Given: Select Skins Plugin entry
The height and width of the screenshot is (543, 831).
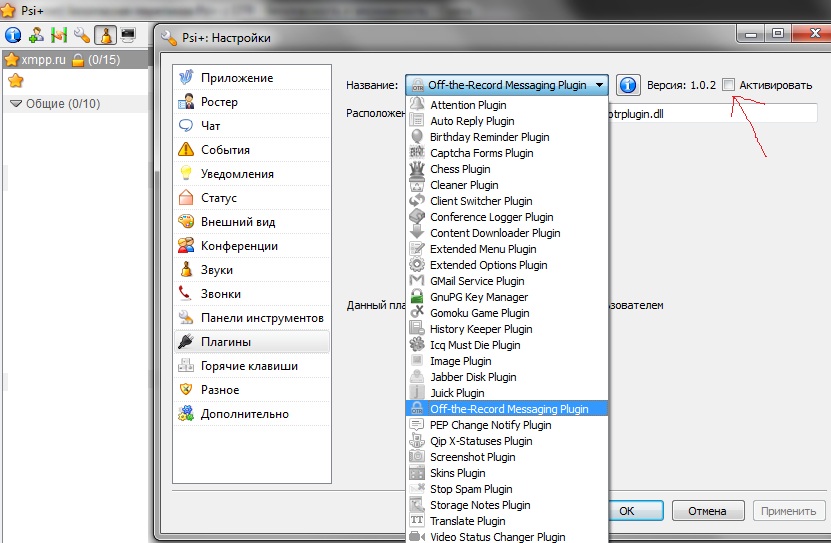Looking at the screenshot, I should [x=507, y=473].
